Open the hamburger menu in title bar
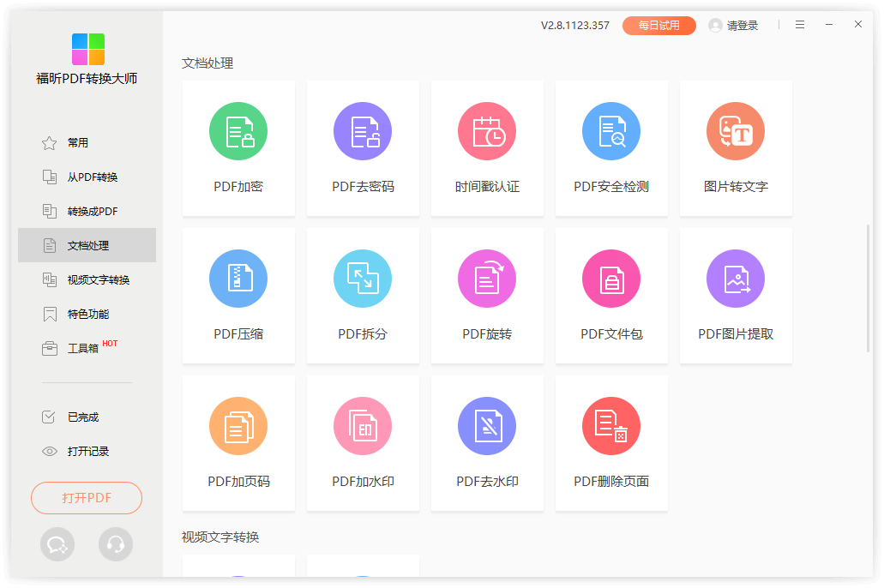 [800, 25]
